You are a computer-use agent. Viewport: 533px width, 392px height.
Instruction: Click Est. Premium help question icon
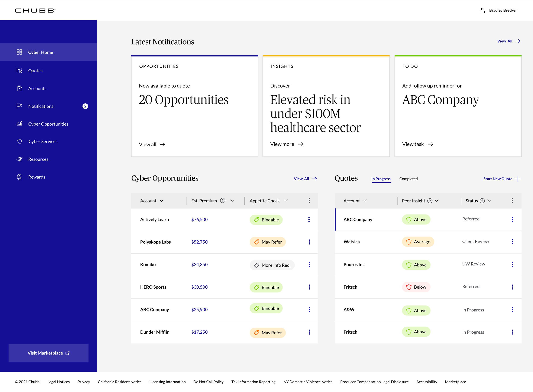[223, 201]
